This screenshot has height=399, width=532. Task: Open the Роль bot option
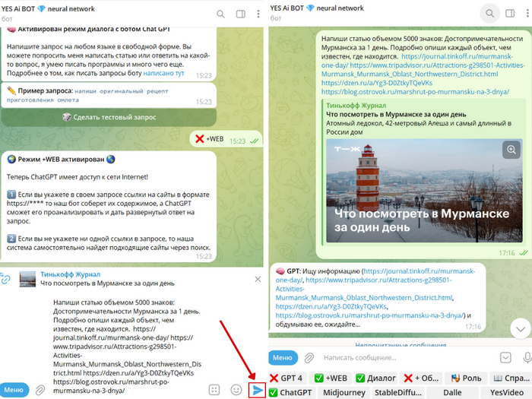pos(466,378)
